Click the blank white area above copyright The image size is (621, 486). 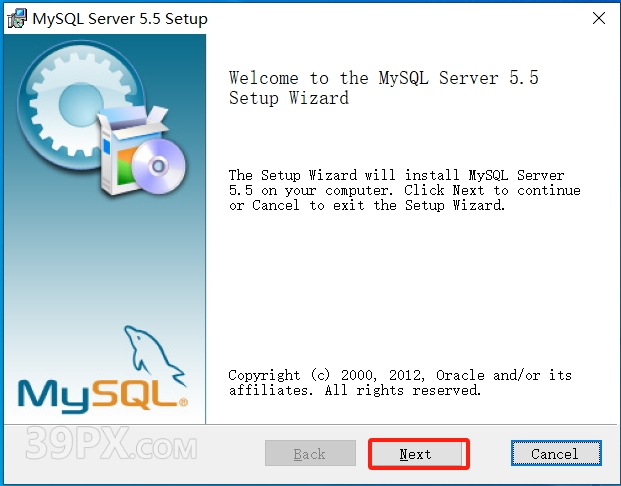pos(410,290)
